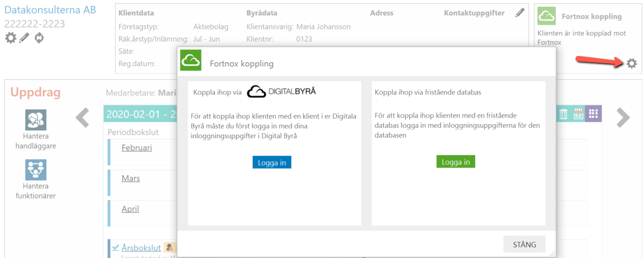Image resolution: width=644 pixels, height=258 pixels.
Task: Click the pencil icon beside Kontaktuppgifter
Action: point(520,13)
